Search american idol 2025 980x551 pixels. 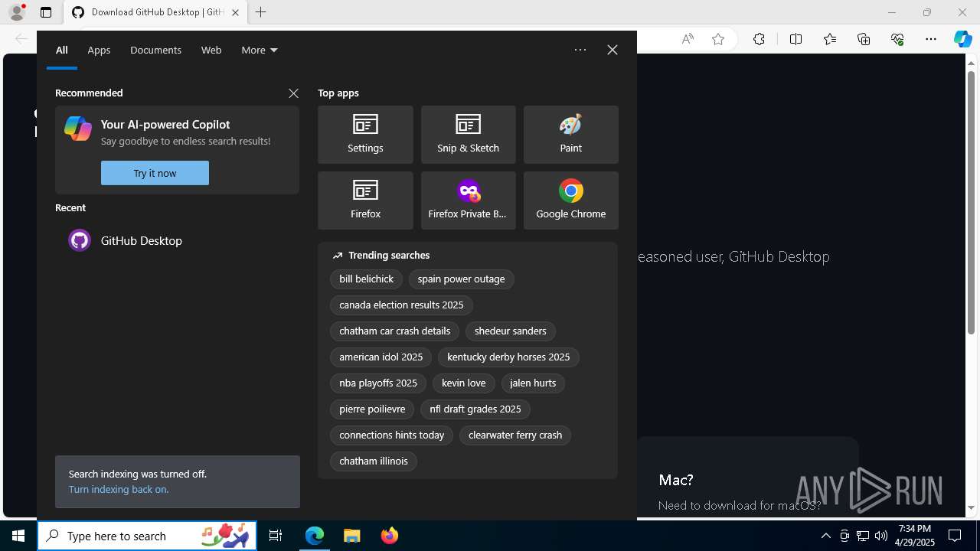381,357
